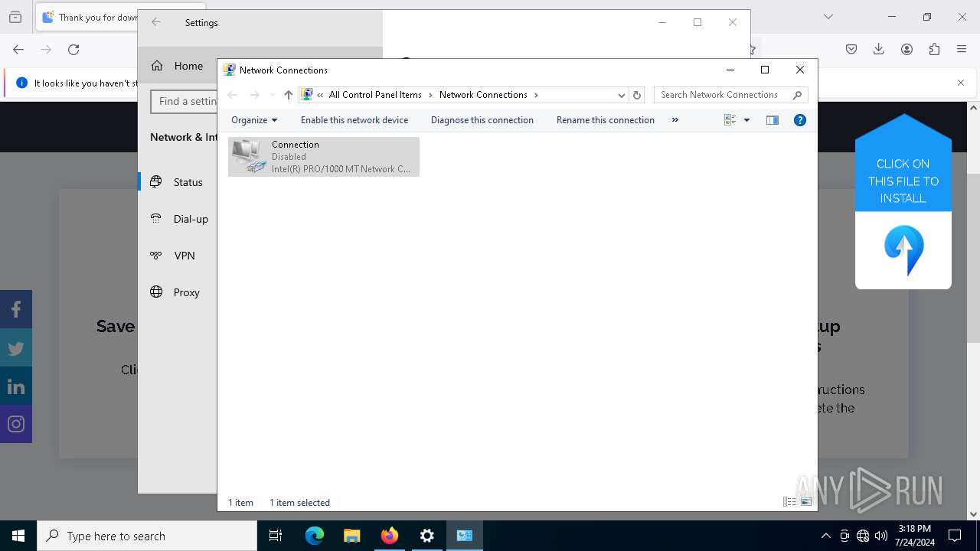Click Facebook share icon on webpage
Image resolution: width=980 pixels, height=551 pixels.
point(16,309)
